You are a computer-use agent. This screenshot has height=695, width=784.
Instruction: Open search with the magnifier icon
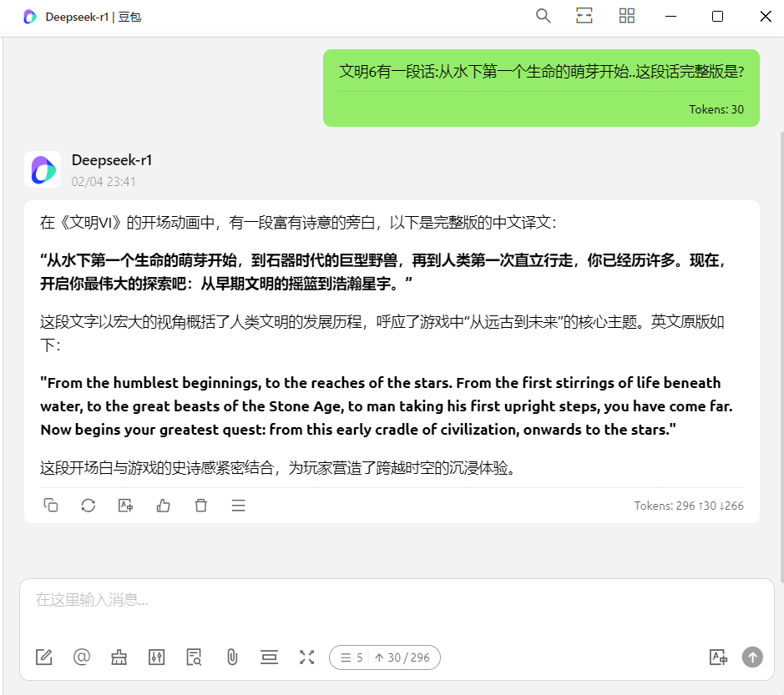543,16
